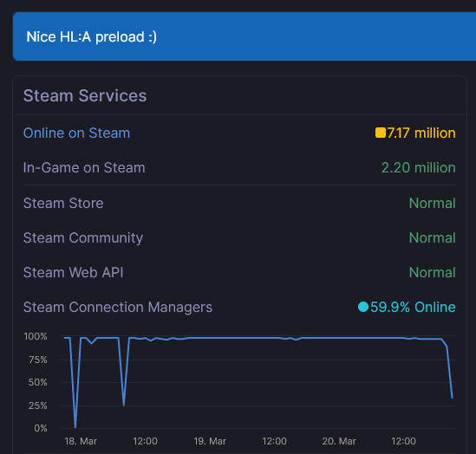
Task: Click the 'Steam Store' row label
Action: pos(63,203)
